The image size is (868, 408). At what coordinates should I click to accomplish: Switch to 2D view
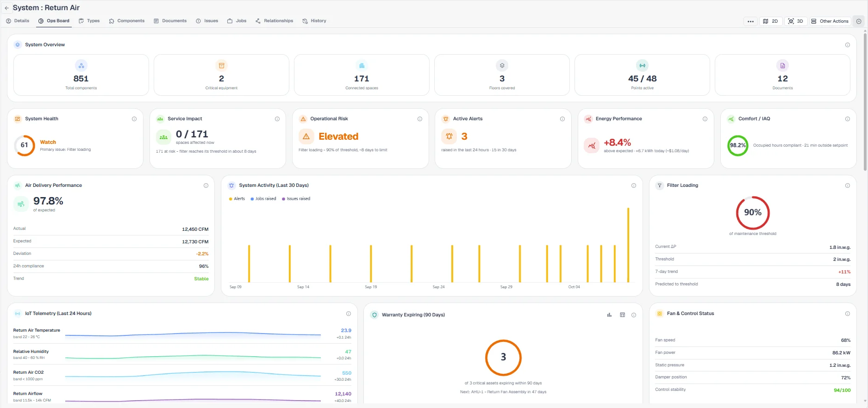[771, 21]
